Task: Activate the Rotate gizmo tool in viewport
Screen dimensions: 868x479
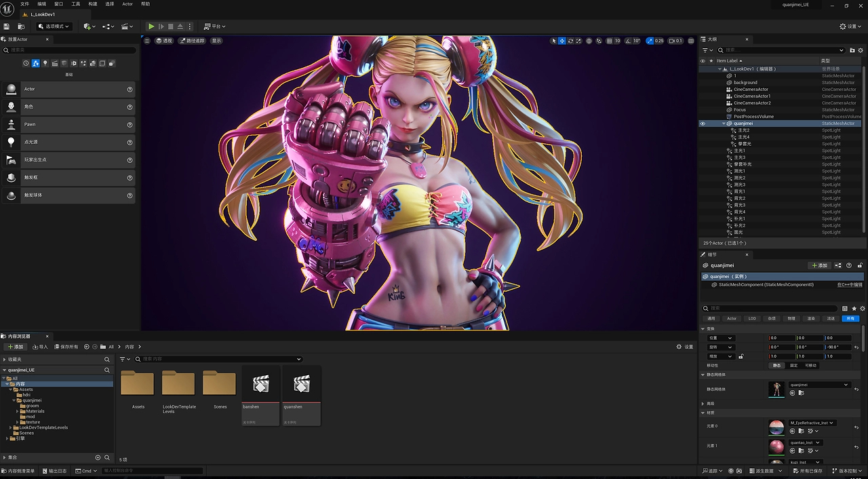Action: click(x=570, y=41)
